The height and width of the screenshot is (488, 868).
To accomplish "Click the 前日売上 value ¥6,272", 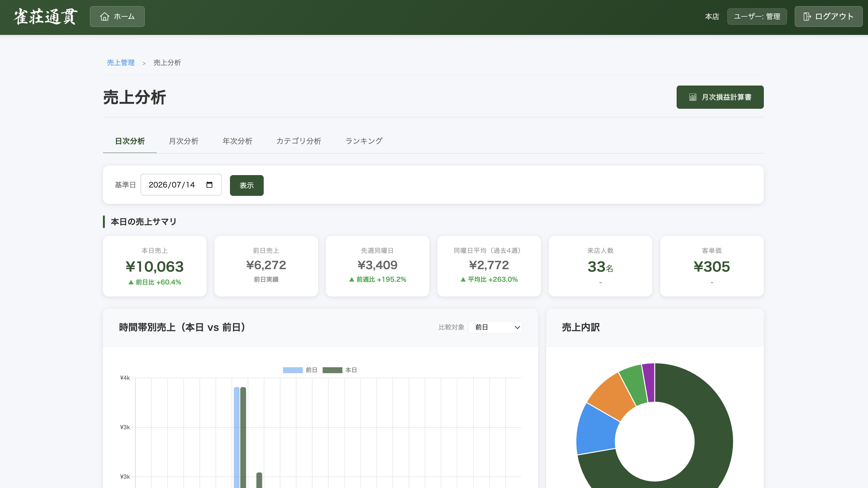I will coord(266,265).
